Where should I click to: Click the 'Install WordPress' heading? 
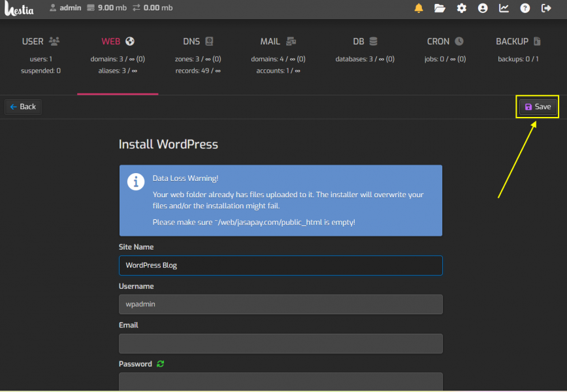169,144
